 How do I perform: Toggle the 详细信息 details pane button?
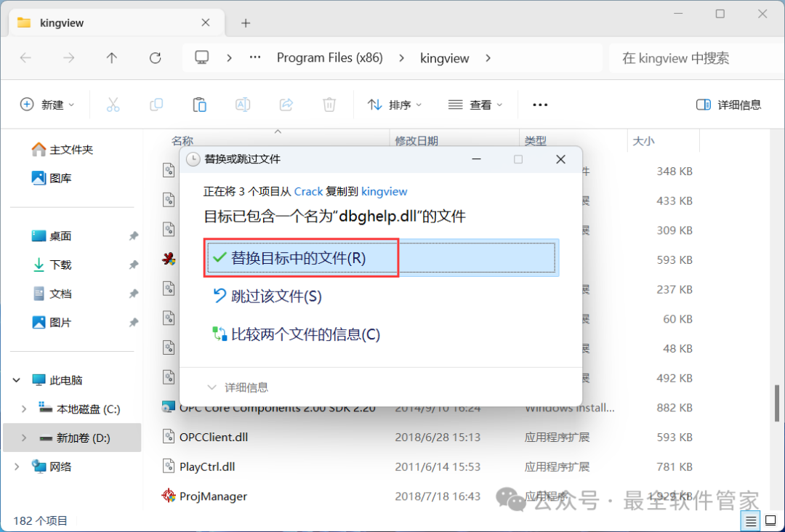(728, 105)
